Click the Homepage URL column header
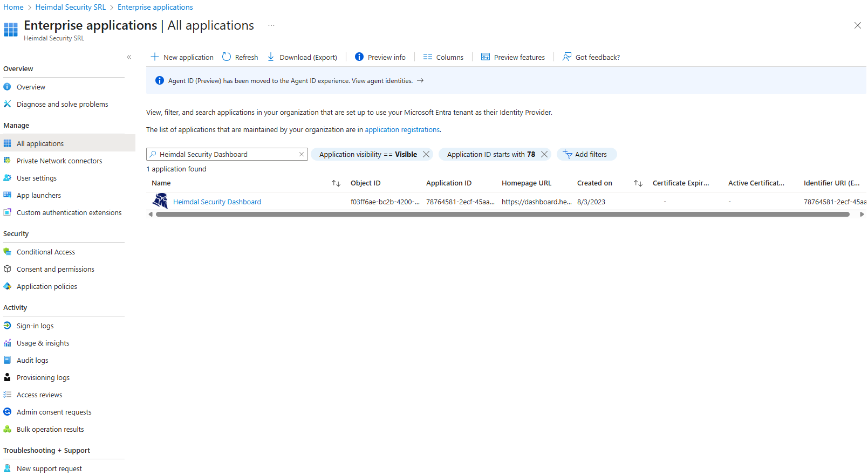 pos(527,183)
